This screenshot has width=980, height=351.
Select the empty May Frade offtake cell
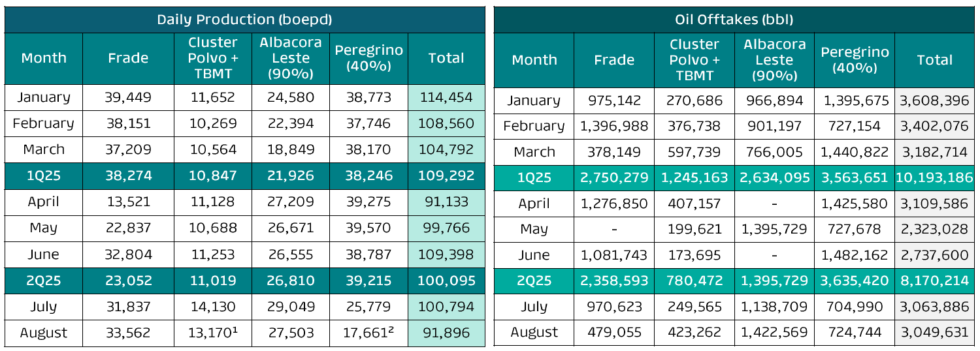pyautogui.click(x=614, y=229)
